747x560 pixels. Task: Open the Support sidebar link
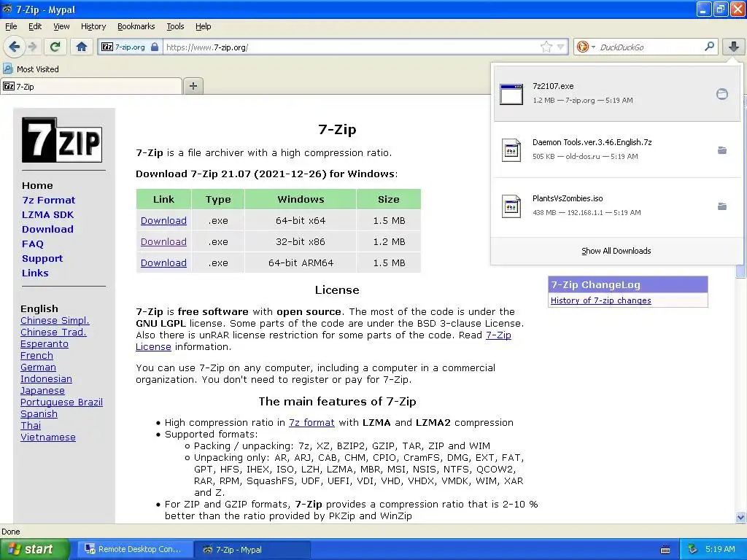coord(42,259)
